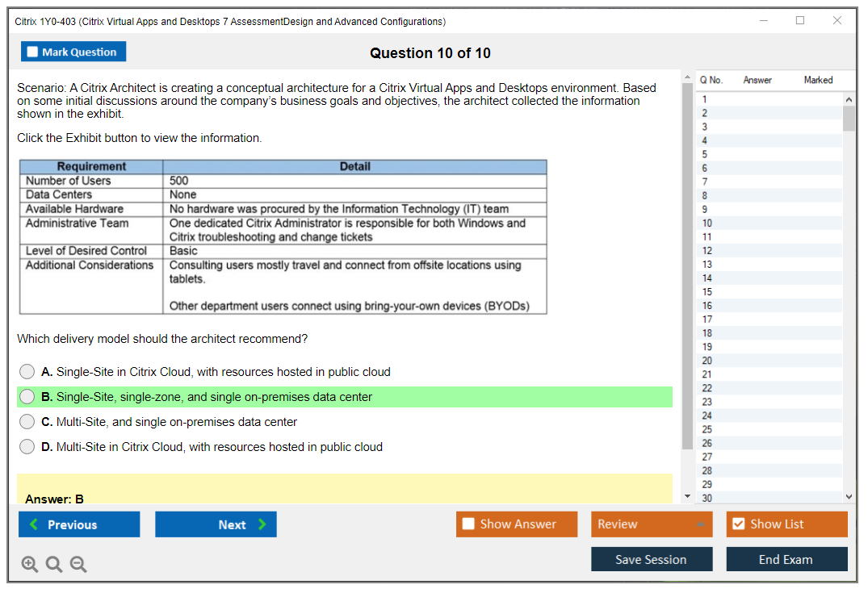Go back with the Previous button
This screenshot has height=593, width=868.
(79, 524)
